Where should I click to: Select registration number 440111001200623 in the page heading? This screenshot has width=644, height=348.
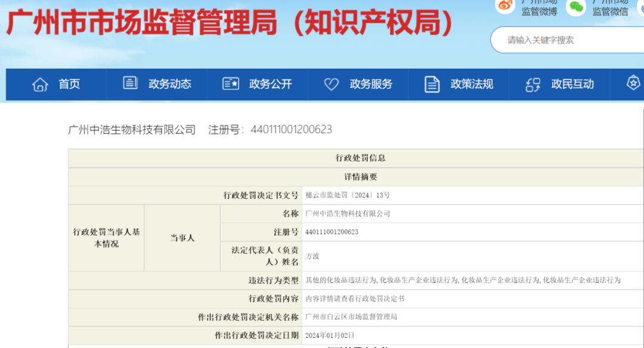pos(291,130)
